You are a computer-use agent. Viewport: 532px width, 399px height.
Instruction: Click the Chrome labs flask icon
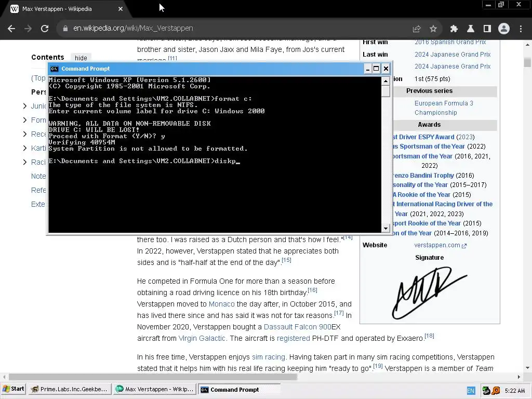(471, 29)
